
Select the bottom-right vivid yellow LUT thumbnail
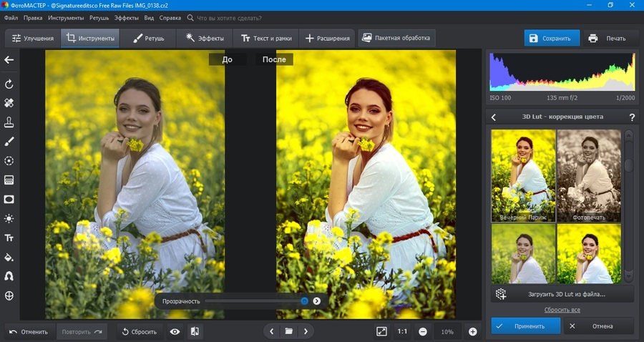click(x=589, y=254)
